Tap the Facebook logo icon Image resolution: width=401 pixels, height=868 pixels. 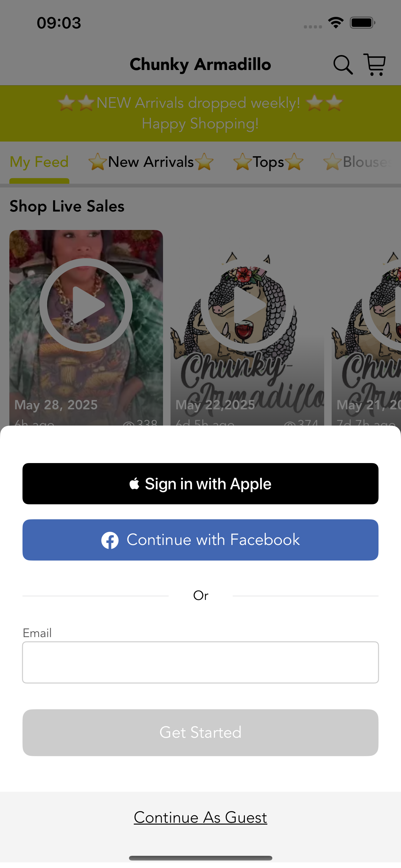[110, 540]
